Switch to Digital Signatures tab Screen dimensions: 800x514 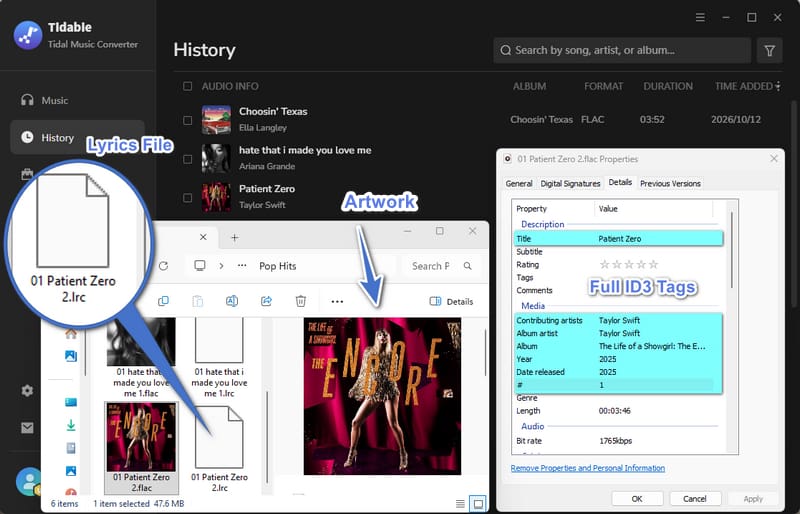[x=570, y=183]
